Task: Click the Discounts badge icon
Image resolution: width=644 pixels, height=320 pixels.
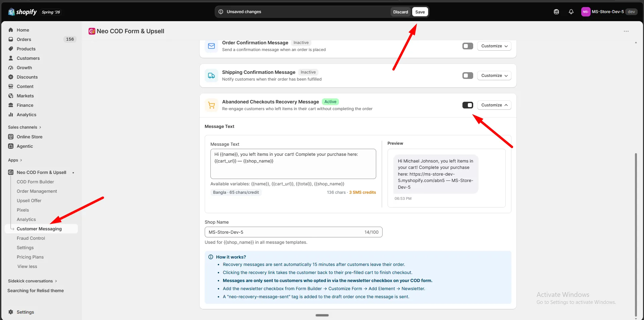Action: point(11,77)
